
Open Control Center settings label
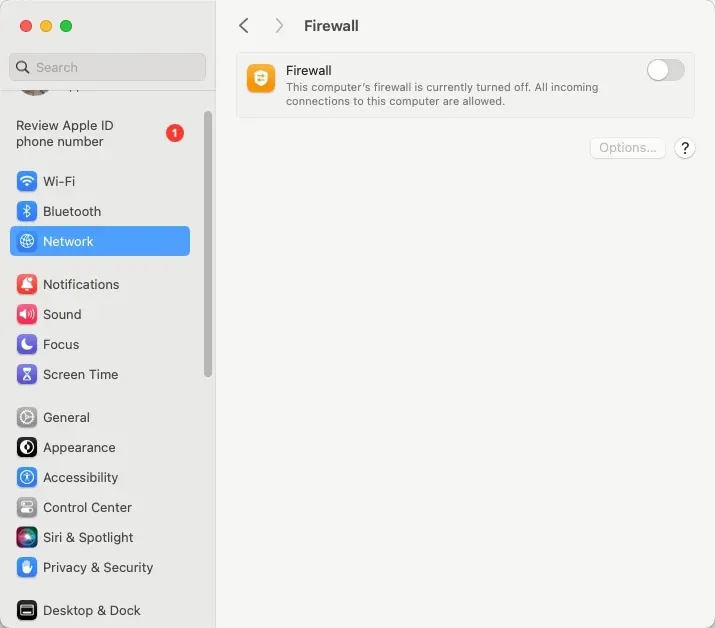(x=88, y=507)
